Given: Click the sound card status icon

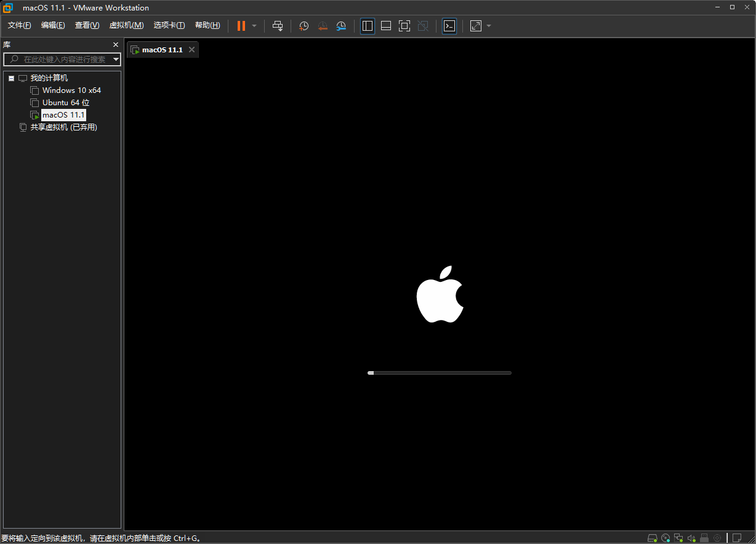Looking at the screenshot, I should coord(691,538).
